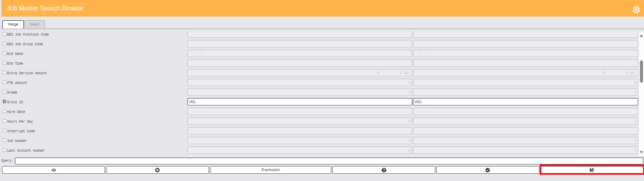Click the starting Job Number field
This screenshot has height=181, width=644.
[x=300, y=141]
